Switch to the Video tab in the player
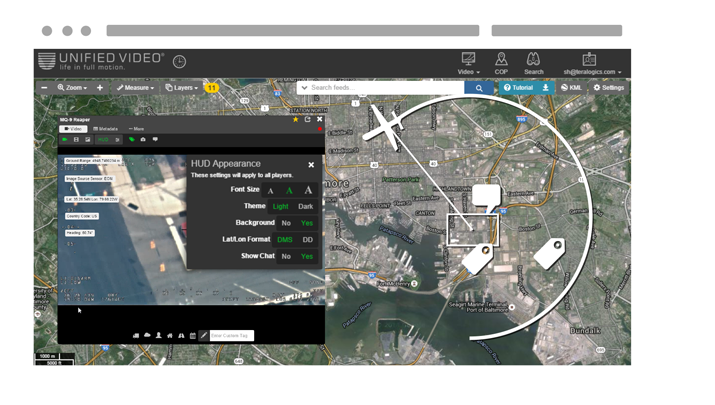This screenshot has height=405, width=715. 73,129
